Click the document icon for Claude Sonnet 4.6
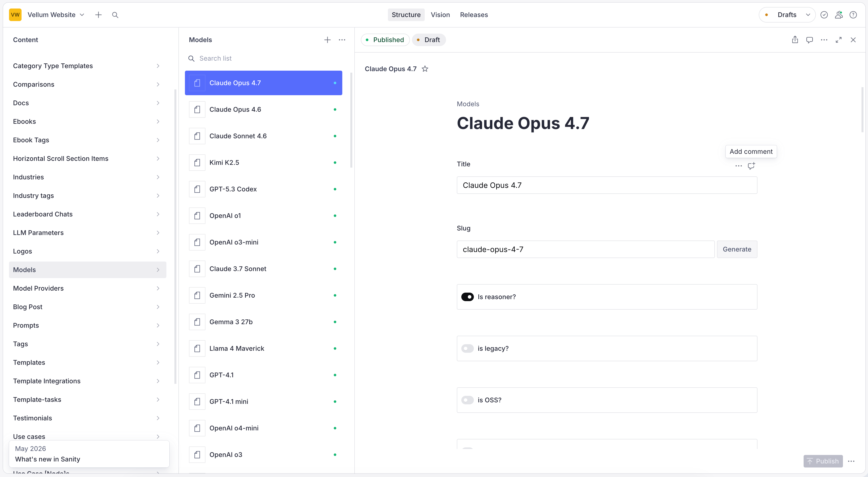This screenshot has height=477, width=868. click(x=197, y=136)
